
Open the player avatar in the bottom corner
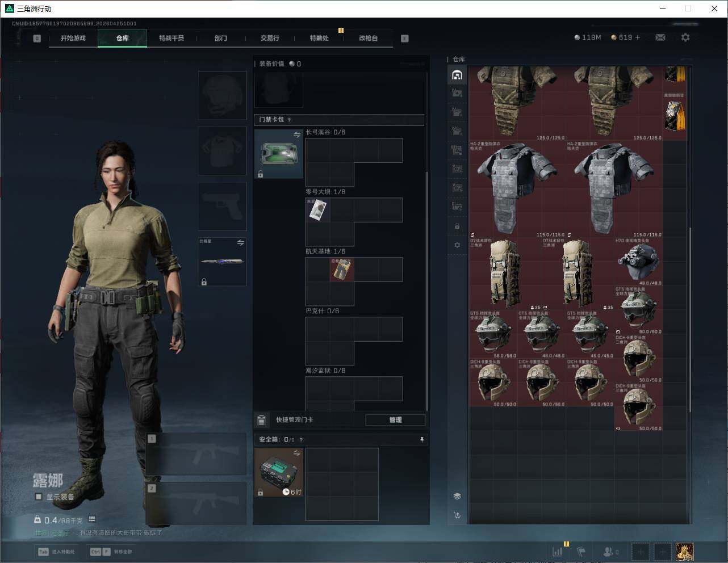(x=685, y=551)
